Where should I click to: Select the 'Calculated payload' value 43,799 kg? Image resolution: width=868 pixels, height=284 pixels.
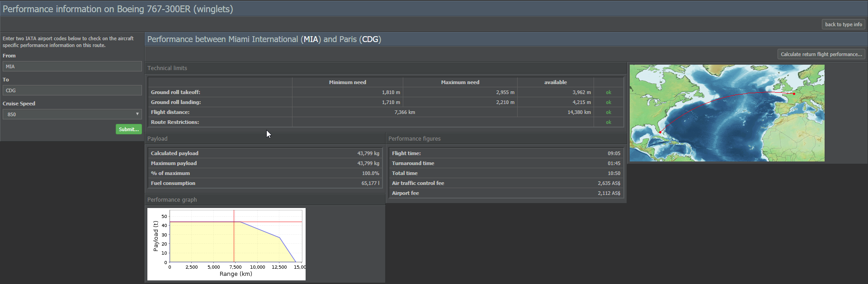pyautogui.click(x=368, y=153)
